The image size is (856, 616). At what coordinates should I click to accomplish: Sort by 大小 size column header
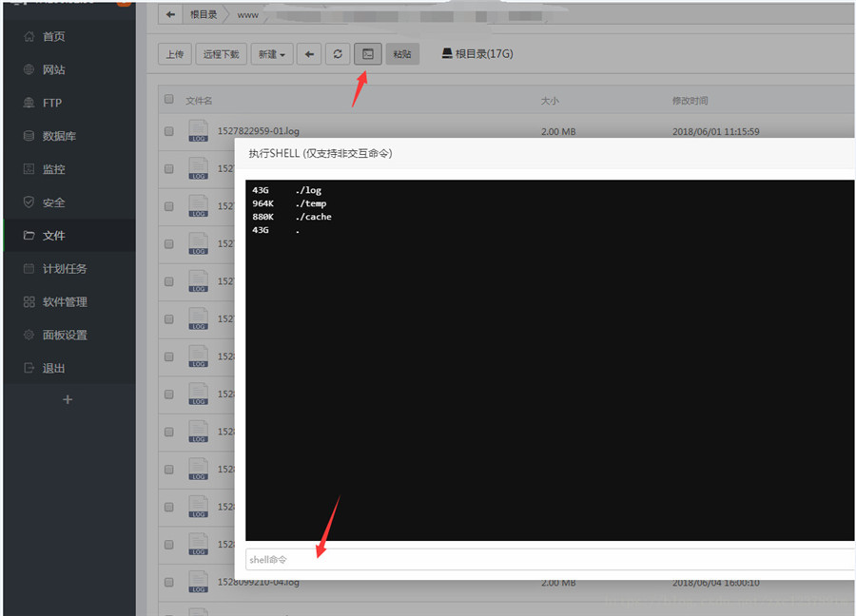tap(550, 101)
